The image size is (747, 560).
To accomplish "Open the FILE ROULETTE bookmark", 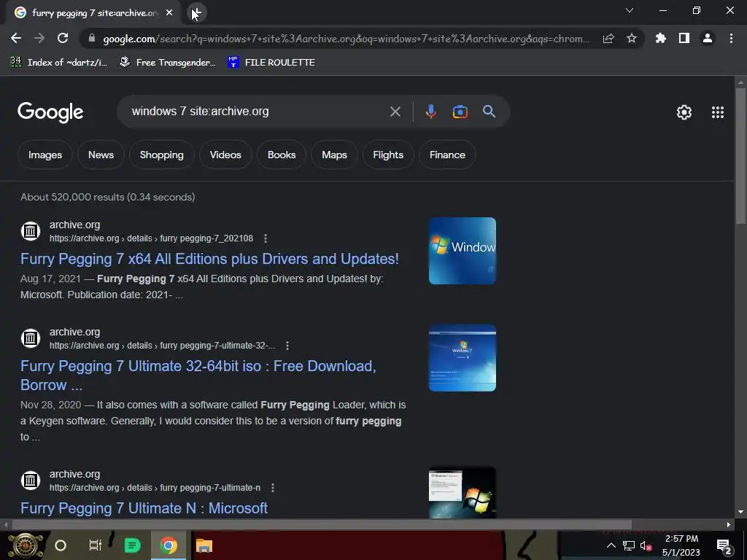I will [271, 63].
